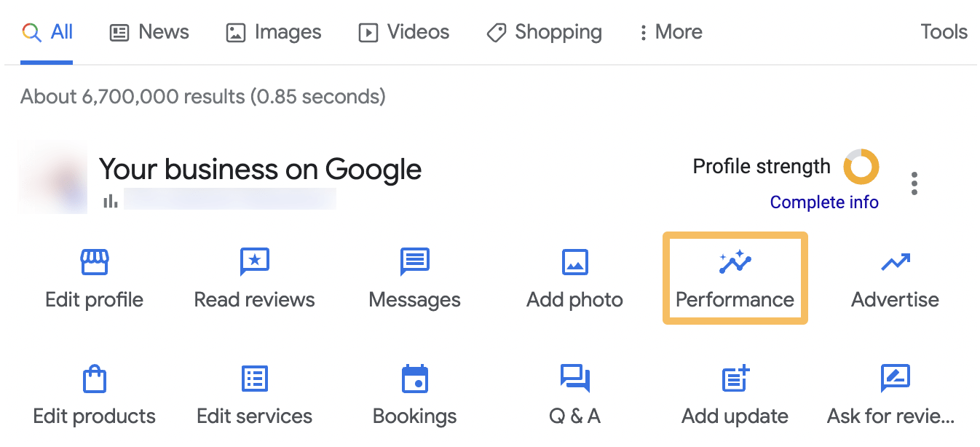This screenshot has height=447, width=980.
Task: Expand the More search categories menu
Action: point(668,32)
